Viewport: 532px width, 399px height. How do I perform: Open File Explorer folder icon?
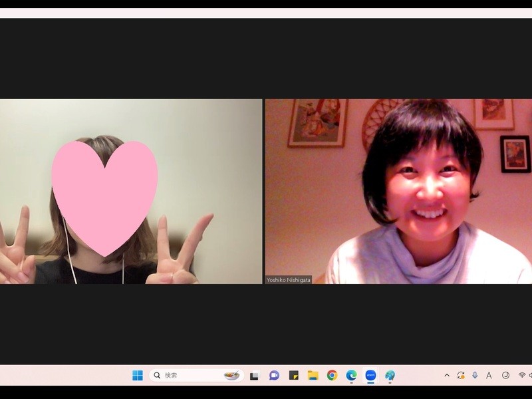pos(313,375)
